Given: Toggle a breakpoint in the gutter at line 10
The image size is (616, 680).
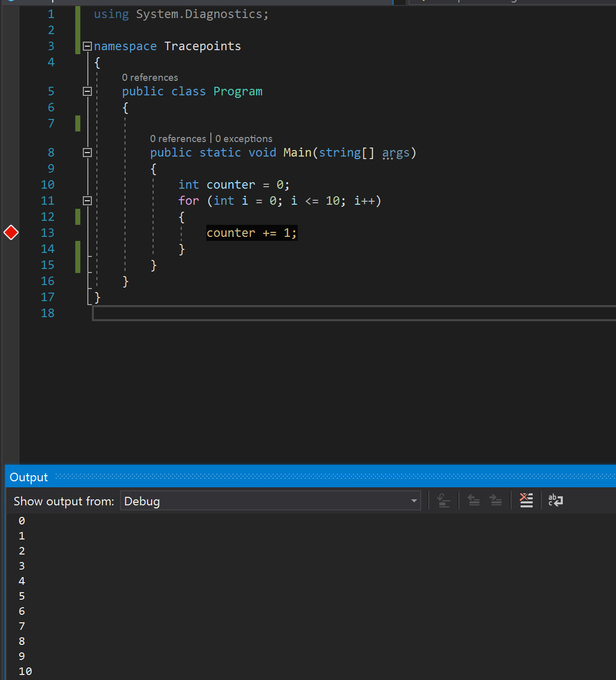Looking at the screenshot, I should (11, 185).
